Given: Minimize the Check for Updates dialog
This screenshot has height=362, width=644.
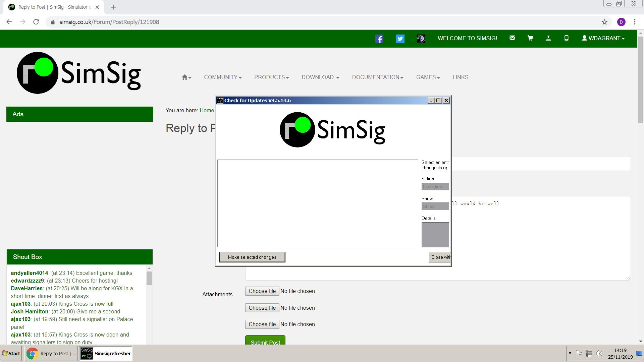Looking at the screenshot, I should click(x=431, y=101).
